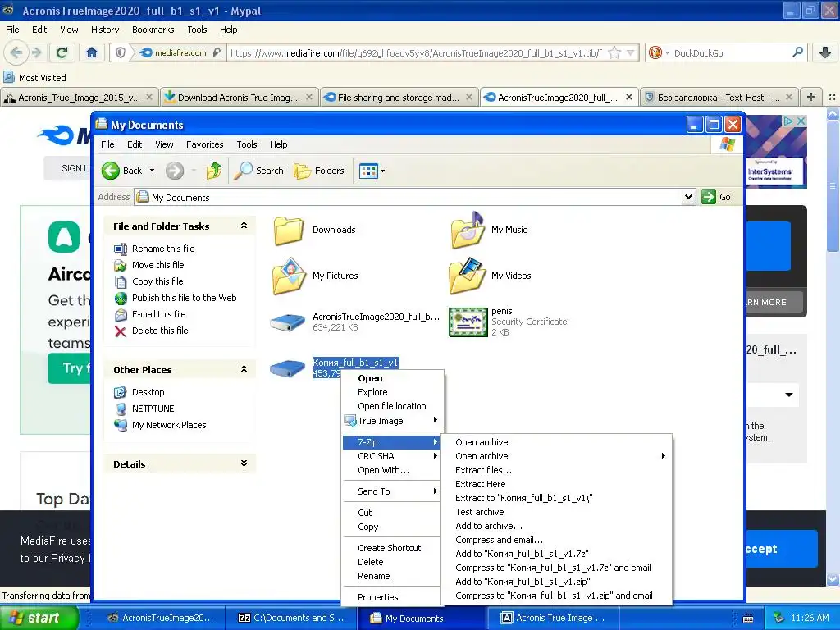Choose Properties in context menu

(393, 597)
